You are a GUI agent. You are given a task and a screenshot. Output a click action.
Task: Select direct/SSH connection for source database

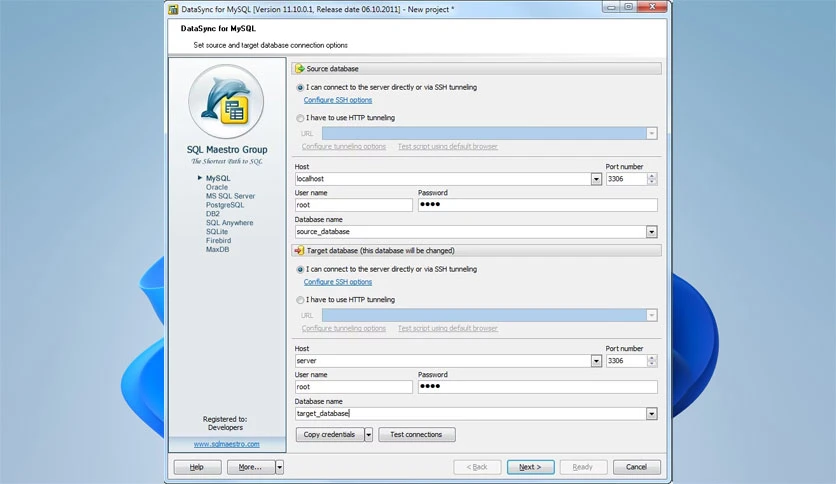(300, 87)
